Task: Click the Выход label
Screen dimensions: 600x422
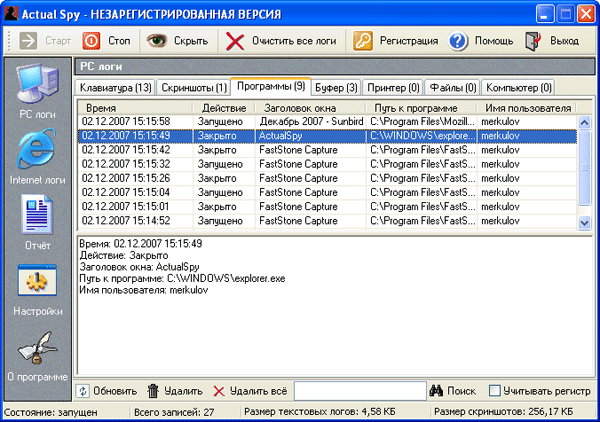Action: coord(564,41)
